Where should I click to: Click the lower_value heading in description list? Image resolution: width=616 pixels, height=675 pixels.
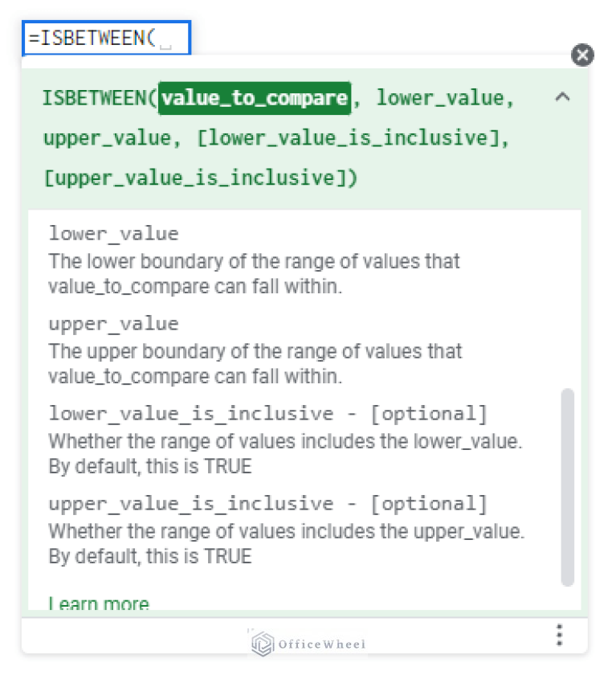pyautogui.click(x=113, y=234)
